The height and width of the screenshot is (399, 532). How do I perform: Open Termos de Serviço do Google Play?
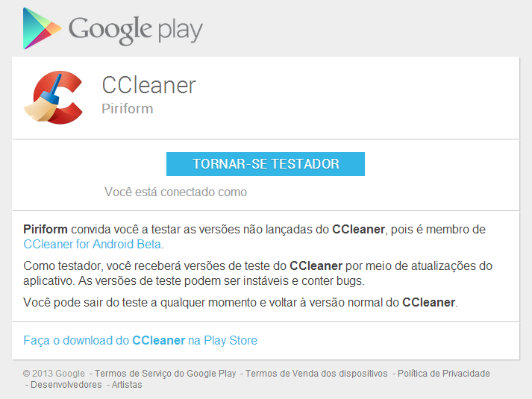[x=165, y=373]
